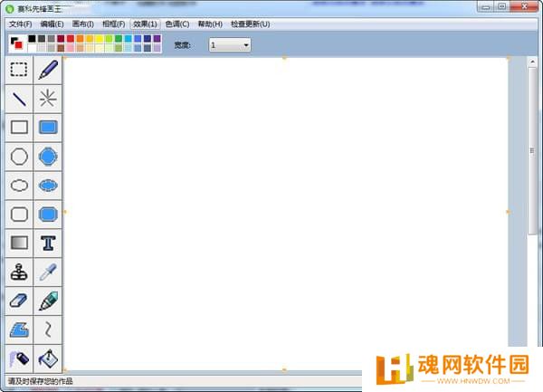Select the filled blue rectangle tool
Screen dimensions: 543x392
click(x=48, y=128)
